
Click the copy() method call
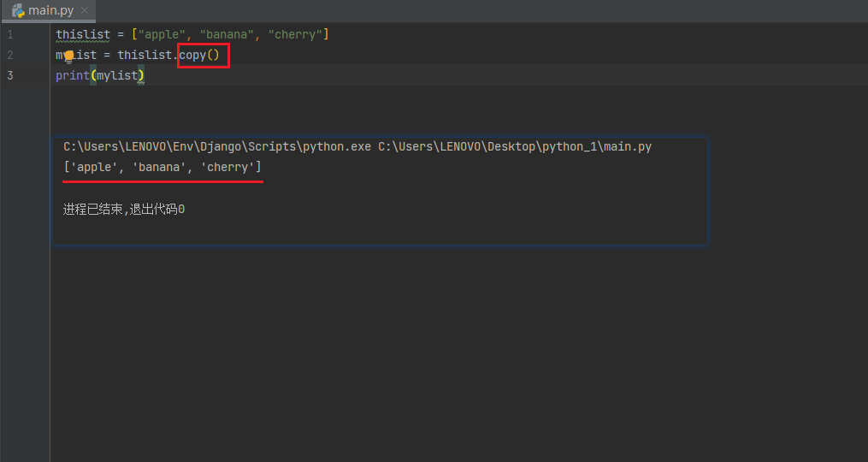pos(199,55)
